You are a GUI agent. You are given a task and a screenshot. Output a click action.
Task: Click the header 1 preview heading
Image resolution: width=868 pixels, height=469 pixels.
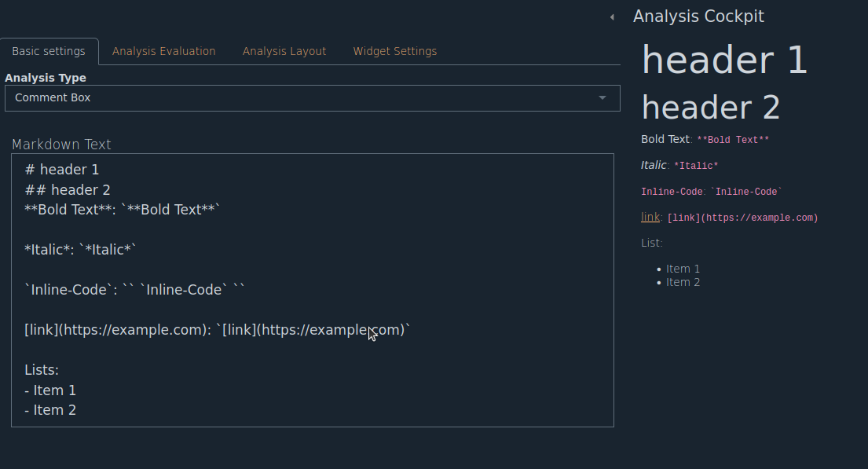pyautogui.click(x=723, y=60)
